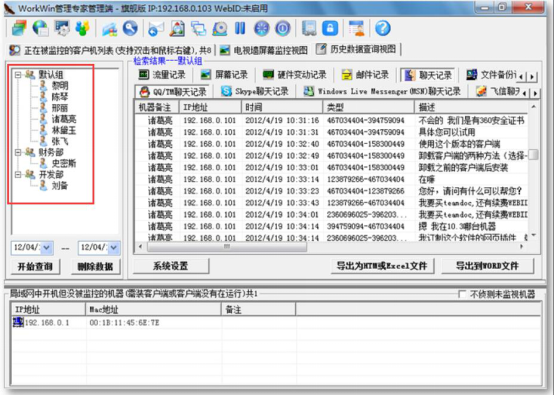
Task: Open the monitor with gear toolbar icon
Action: point(62,28)
